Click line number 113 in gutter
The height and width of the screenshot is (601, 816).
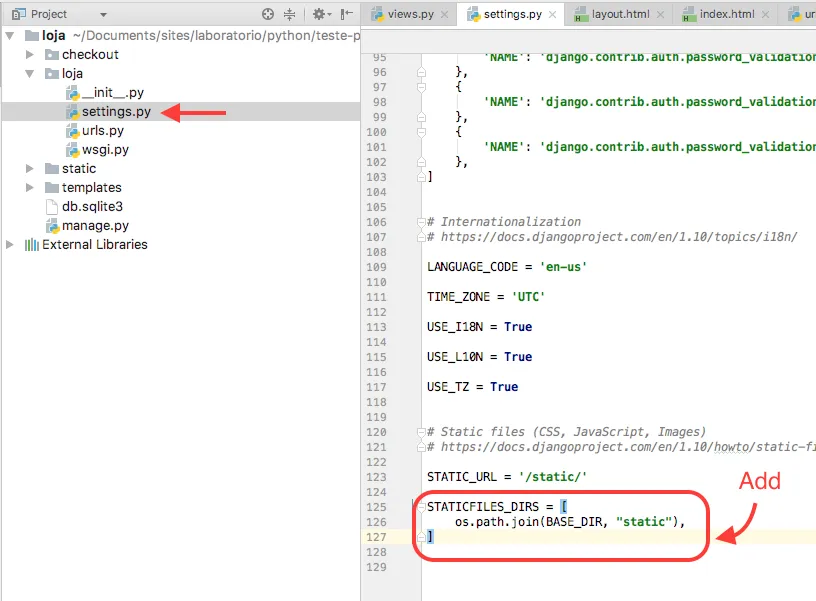coord(376,327)
